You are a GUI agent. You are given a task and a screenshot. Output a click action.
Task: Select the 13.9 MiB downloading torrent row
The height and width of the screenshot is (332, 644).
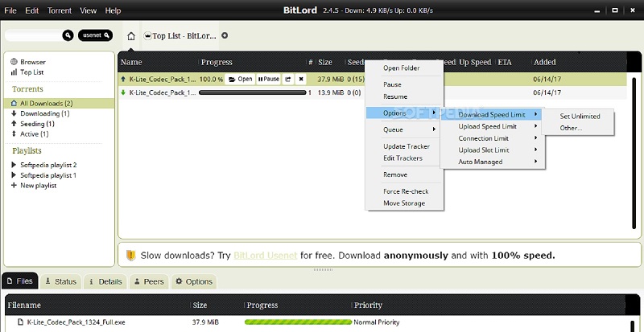point(372,92)
